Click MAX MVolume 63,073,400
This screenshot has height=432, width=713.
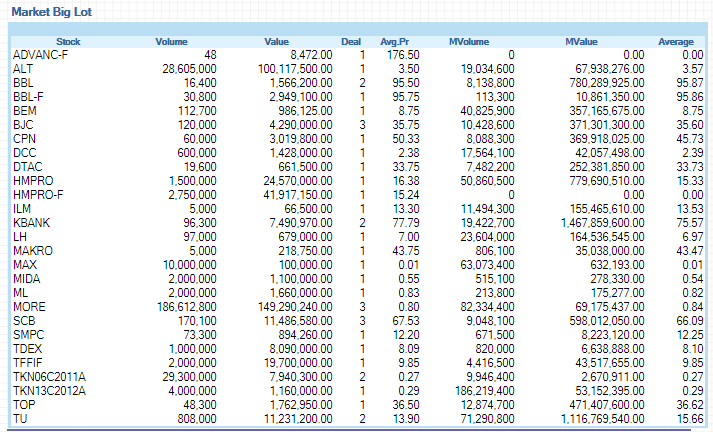pos(487,265)
